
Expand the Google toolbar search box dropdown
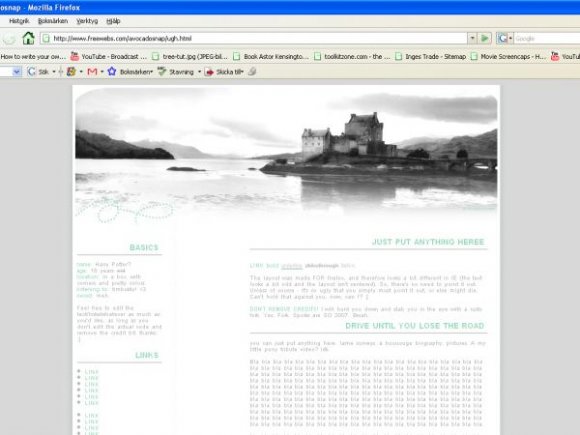click(x=17, y=72)
